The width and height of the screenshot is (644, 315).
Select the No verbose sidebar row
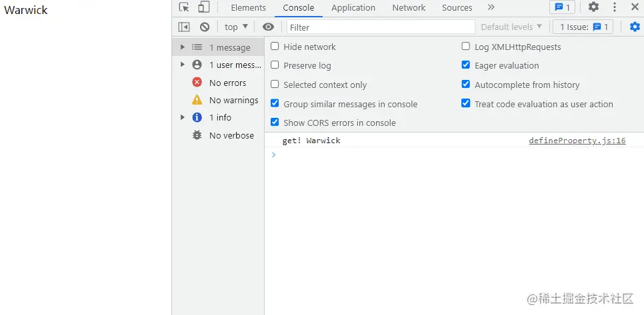tap(218, 135)
